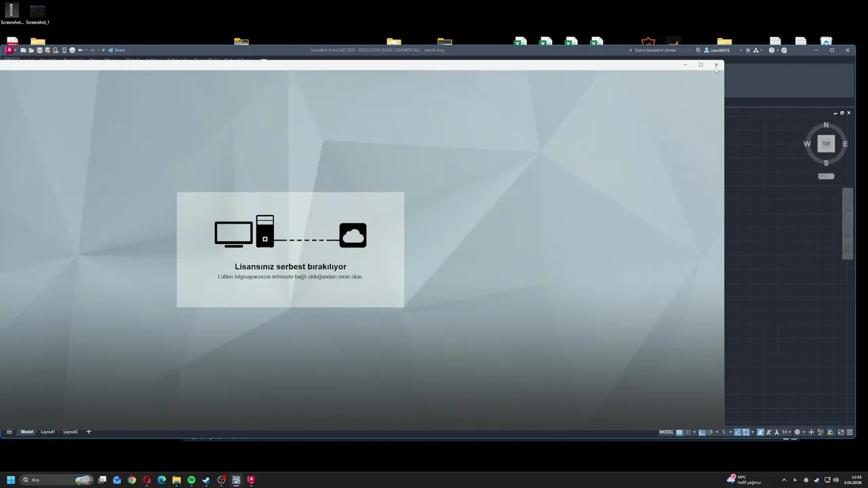The image size is (868, 488).
Task: Open the status bar Customization menu icon
Action: pyautogui.click(x=850, y=432)
